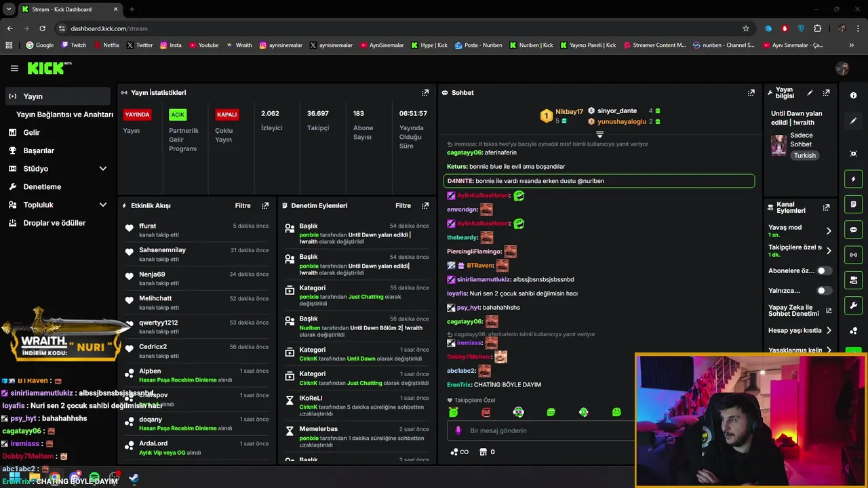Click the chat bubble icon in right toolbar
The image size is (868, 488).
[853, 230]
